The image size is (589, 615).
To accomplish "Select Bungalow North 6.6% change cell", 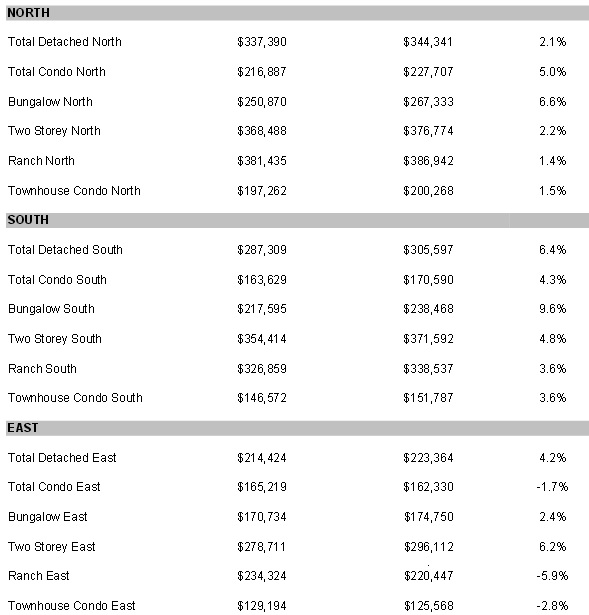I will click(553, 102).
